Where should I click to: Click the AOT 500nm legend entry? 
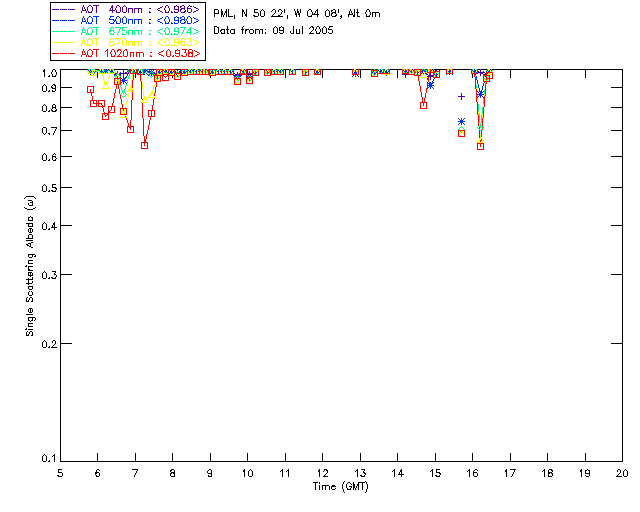click(x=126, y=20)
